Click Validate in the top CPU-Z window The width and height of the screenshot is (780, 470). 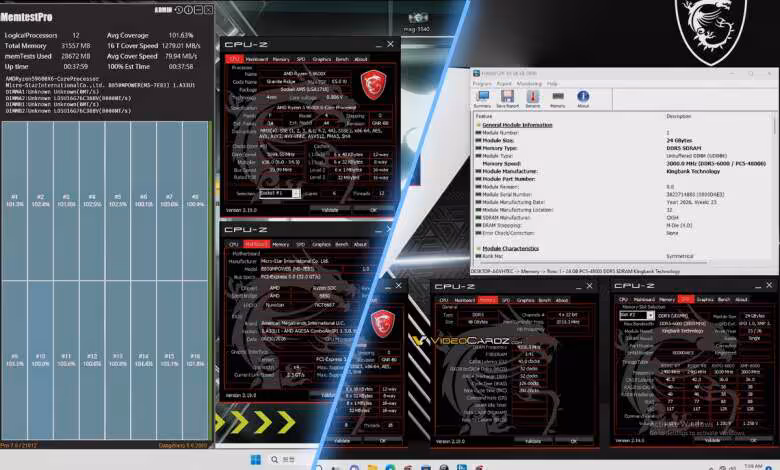(x=329, y=210)
